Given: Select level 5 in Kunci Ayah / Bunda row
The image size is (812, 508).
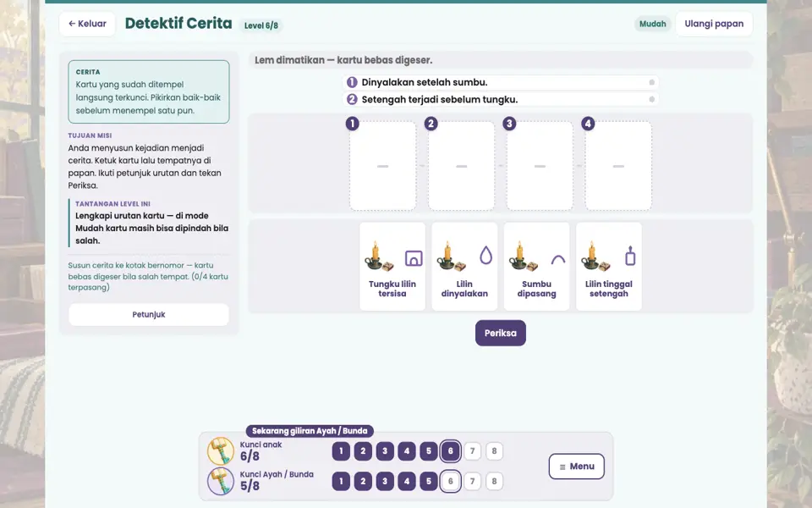Looking at the screenshot, I should point(428,481).
